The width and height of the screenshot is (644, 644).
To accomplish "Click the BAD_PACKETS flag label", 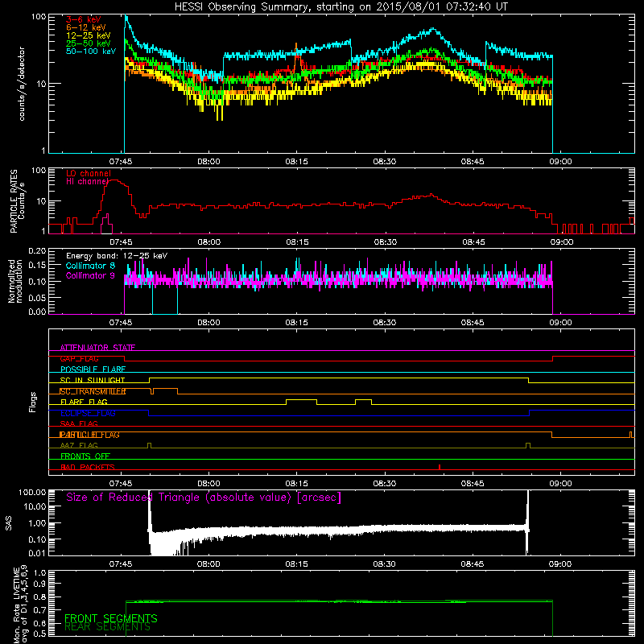I will coord(88,467).
